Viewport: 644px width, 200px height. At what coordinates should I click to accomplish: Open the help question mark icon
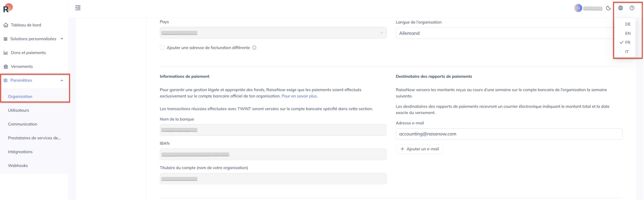632,8
